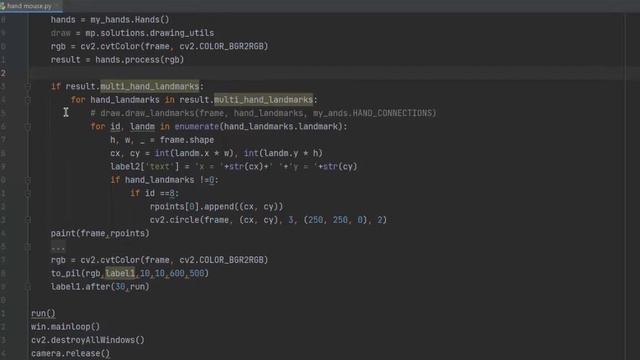
Task: Click the greyed-out 'draw' variable name
Action: tap(60, 33)
